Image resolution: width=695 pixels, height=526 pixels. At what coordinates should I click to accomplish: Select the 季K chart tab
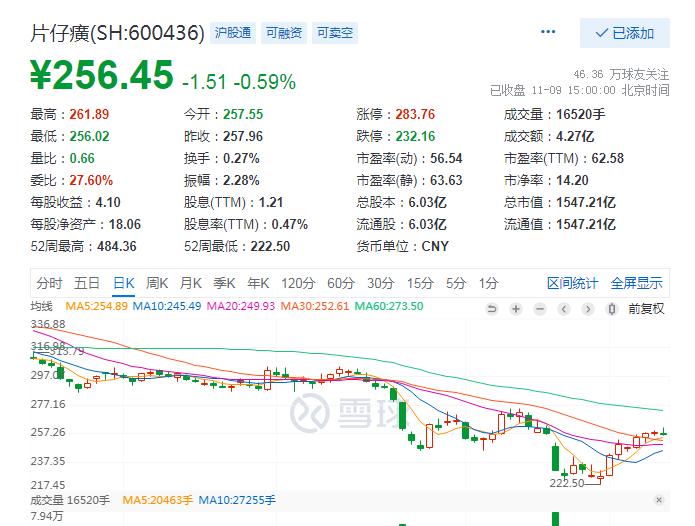click(x=224, y=283)
